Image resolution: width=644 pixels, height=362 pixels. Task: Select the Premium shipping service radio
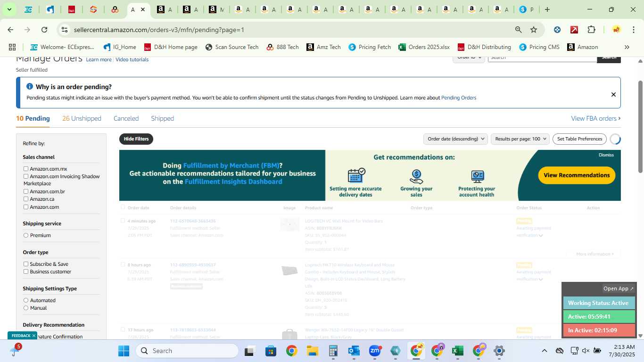pos(26,235)
